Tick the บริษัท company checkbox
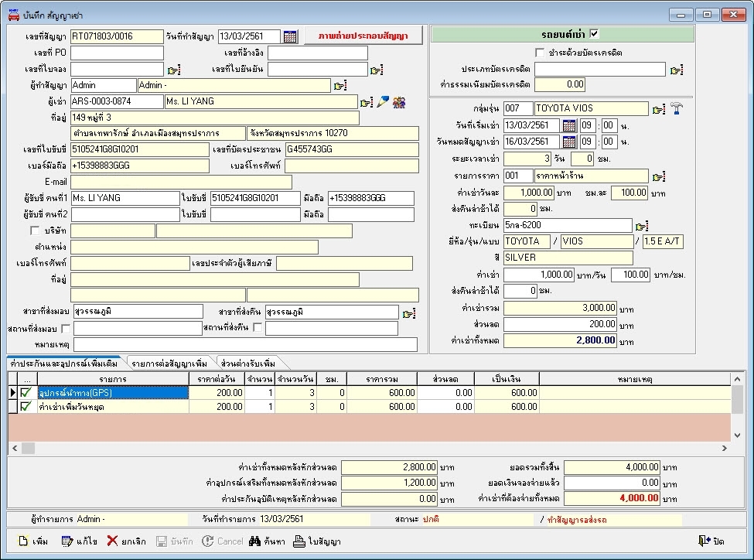 point(35,230)
